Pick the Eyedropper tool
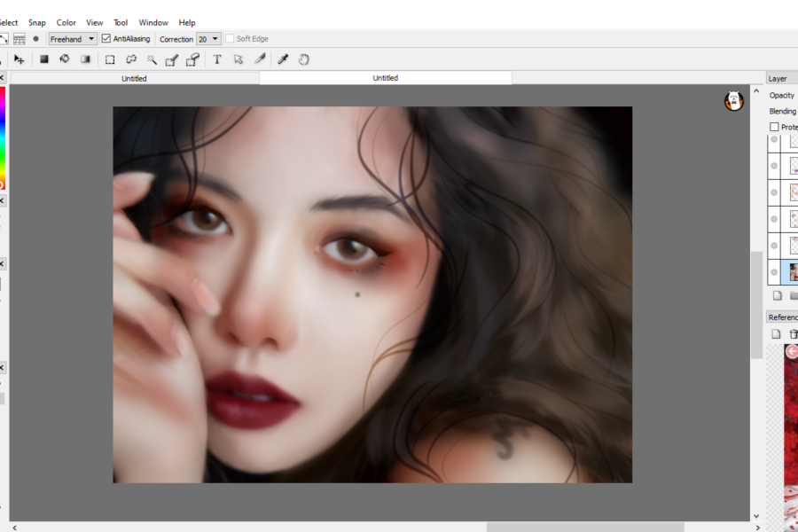 pos(283,59)
